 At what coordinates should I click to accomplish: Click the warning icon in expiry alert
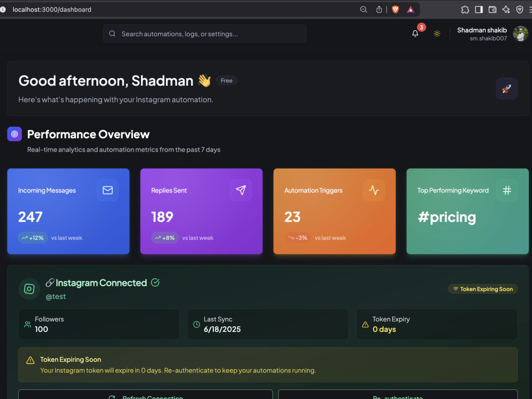30,360
